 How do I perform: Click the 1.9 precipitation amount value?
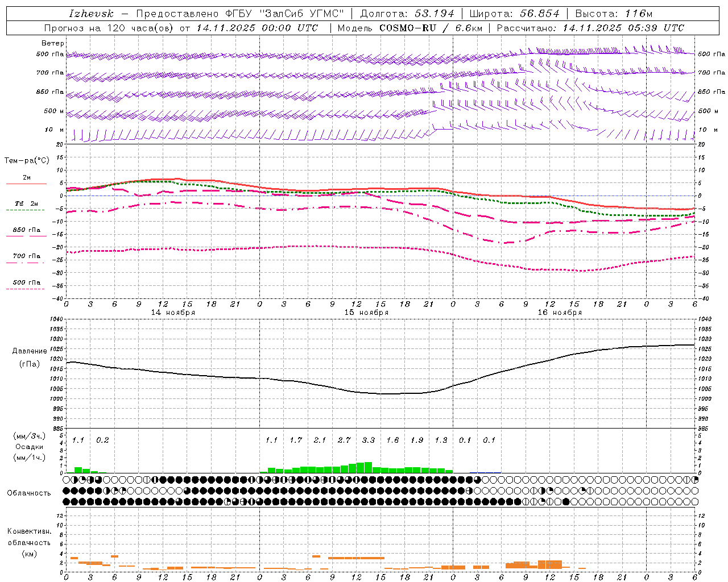coord(417,440)
